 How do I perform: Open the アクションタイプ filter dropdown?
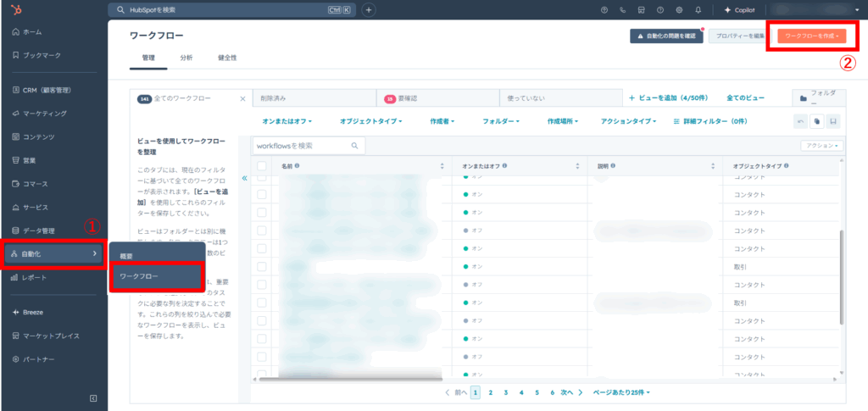point(628,120)
